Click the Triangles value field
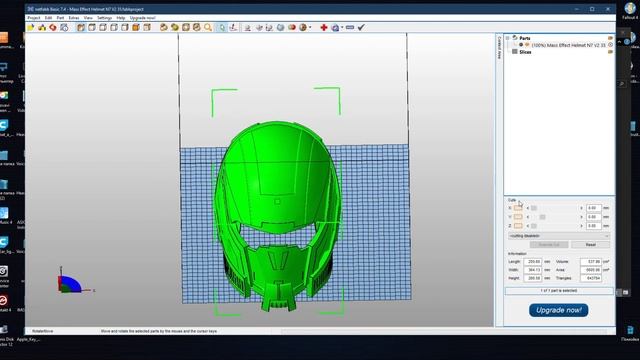Screen dimensions: 640x360 click(591, 278)
